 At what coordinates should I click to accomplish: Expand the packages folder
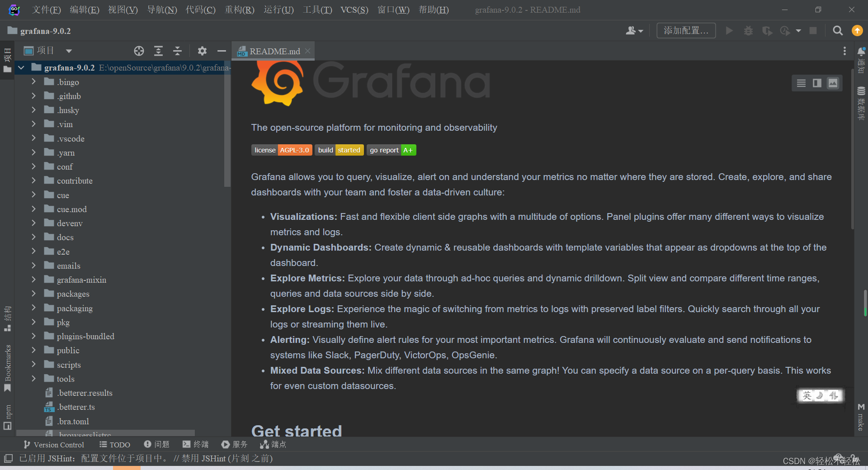click(x=33, y=294)
